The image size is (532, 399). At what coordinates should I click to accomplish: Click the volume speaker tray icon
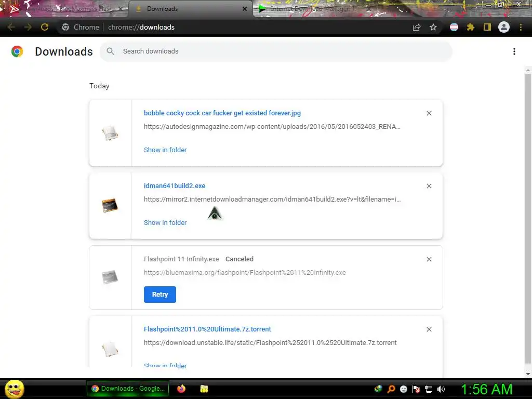click(441, 389)
